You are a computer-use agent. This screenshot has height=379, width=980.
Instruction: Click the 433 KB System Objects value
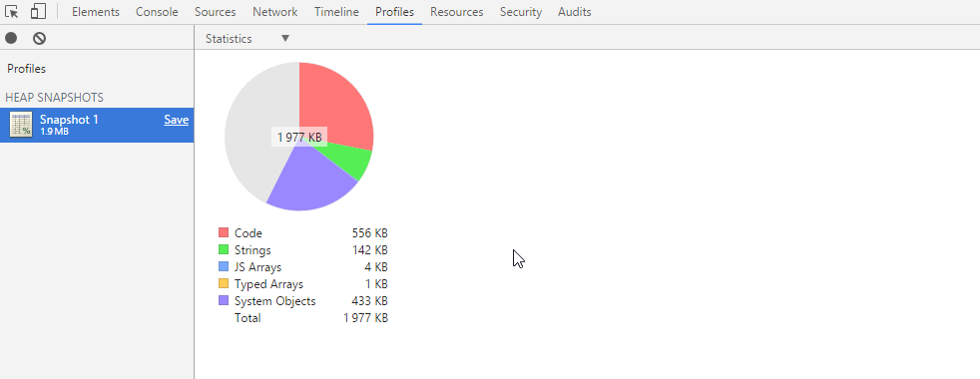click(370, 300)
